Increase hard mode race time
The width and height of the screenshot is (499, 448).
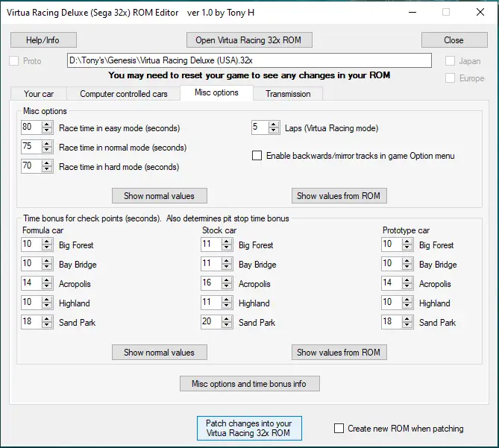click(47, 163)
